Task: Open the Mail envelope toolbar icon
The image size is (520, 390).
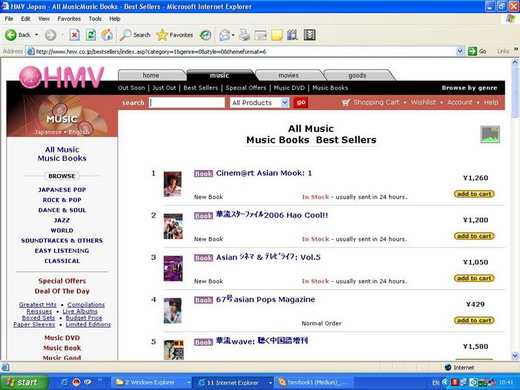Action: [225, 35]
